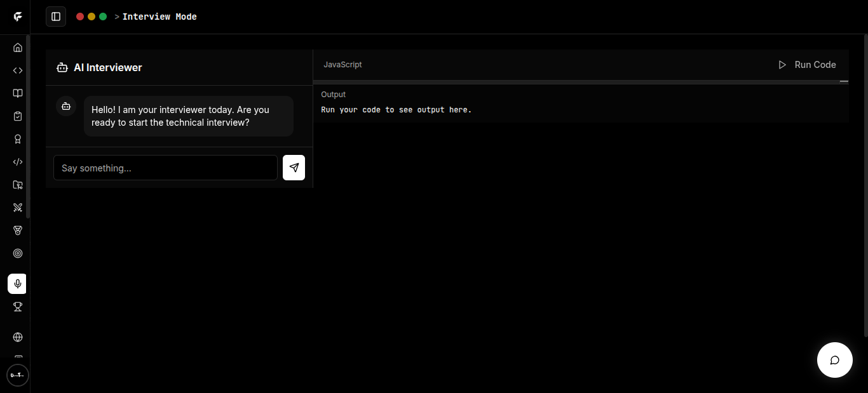Click the yellow window dot

92,17
